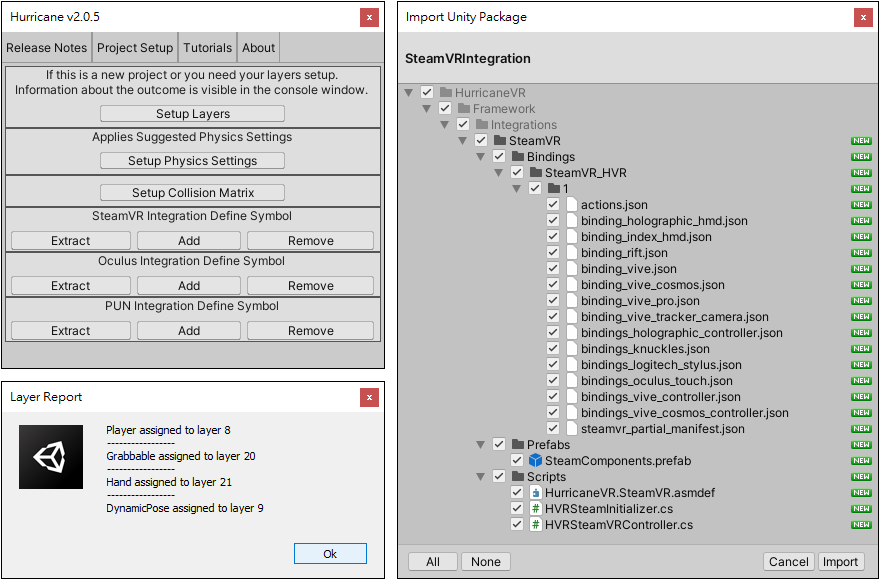Confirm the Layer Report with Ok
Image resolution: width=880 pixels, height=580 pixels.
click(x=330, y=554)
